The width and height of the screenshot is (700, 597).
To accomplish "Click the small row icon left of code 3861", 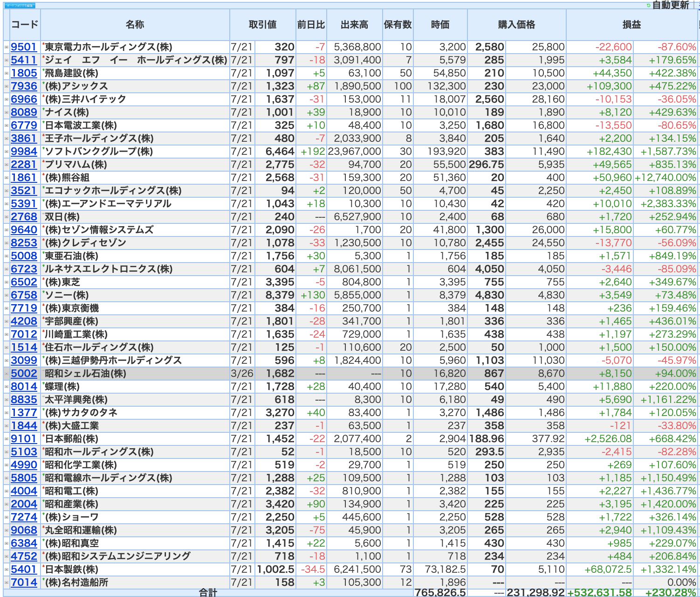I will click(7, 139).
